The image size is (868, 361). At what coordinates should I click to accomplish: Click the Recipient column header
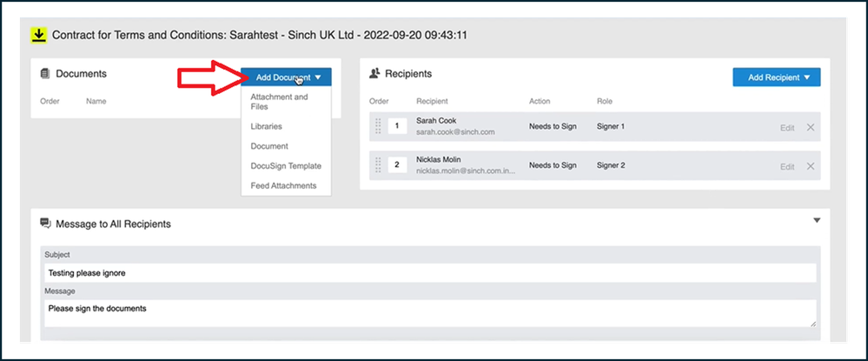432,101
